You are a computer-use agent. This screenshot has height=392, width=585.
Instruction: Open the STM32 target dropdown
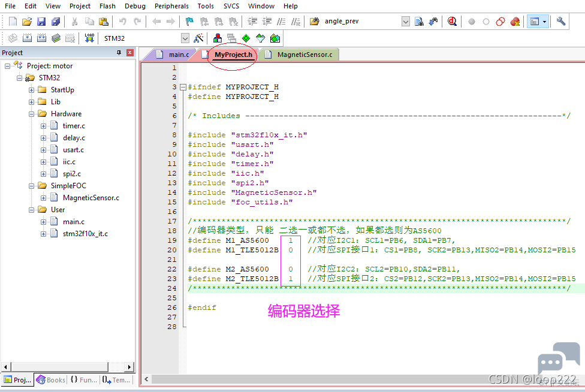[185, 38]
